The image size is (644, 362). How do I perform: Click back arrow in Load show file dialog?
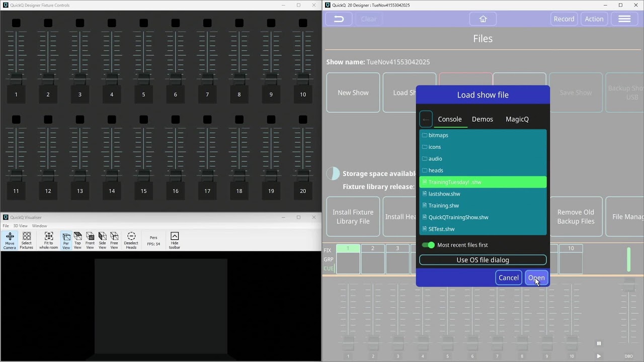tap(426, 119)
